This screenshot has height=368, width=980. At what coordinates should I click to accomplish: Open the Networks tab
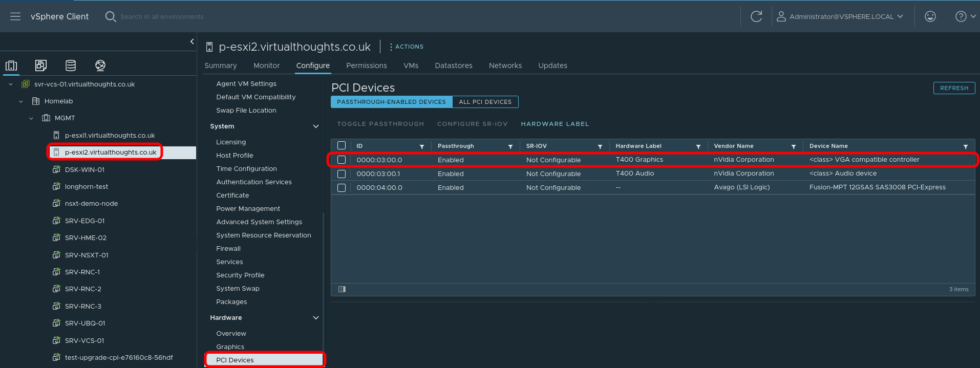coord(505,66)
